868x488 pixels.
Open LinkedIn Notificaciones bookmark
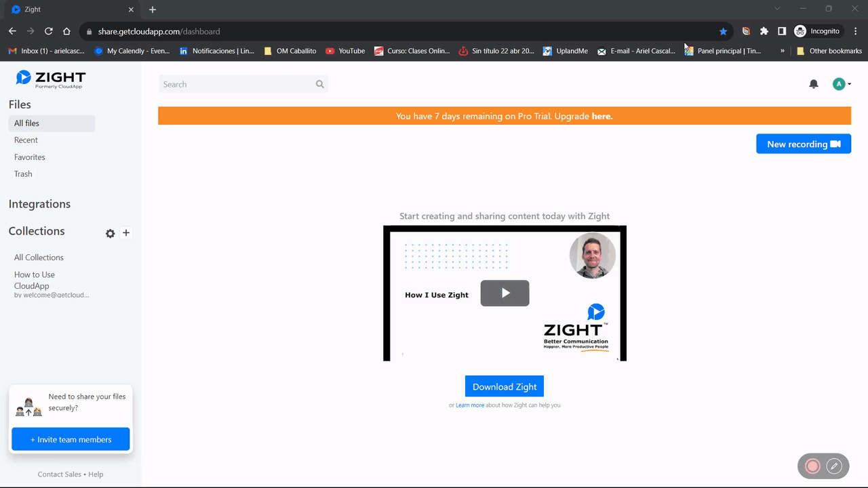click(217, 51)
